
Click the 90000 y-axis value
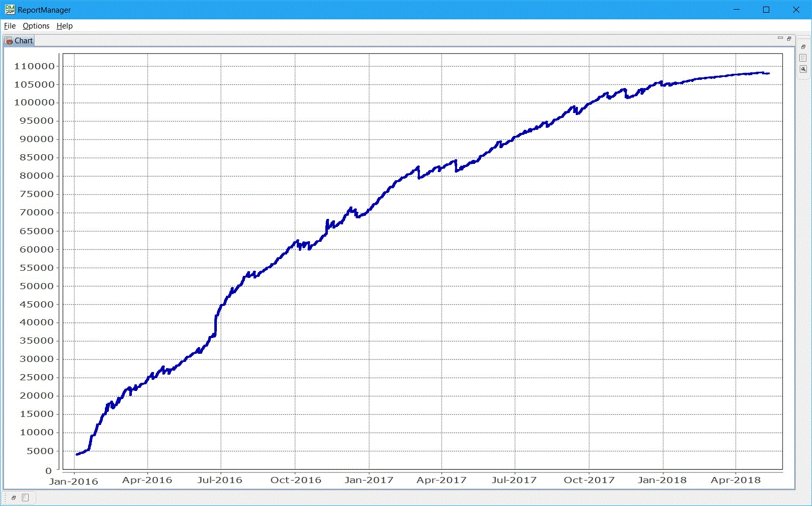[x=37, y=139]
